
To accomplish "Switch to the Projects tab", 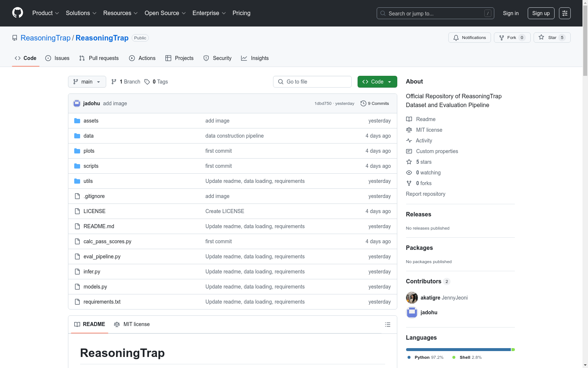I will pyautogui.click(x=179, y=58).
